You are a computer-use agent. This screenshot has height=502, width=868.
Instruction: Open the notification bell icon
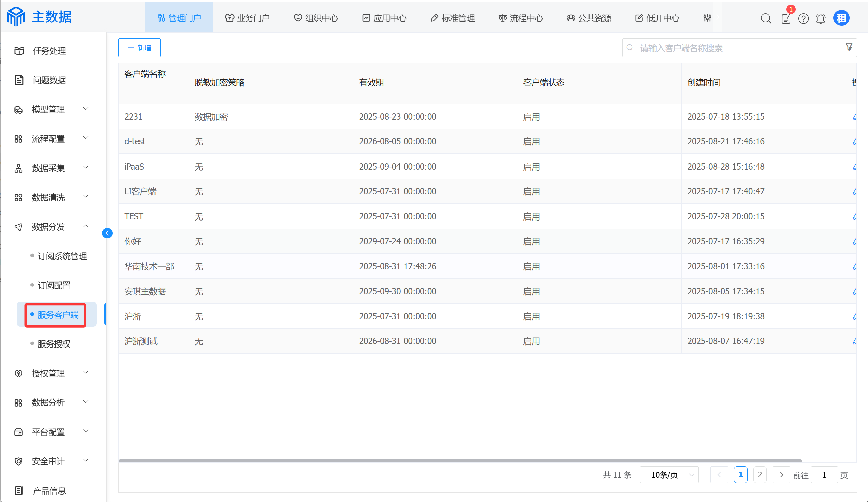click(820, 18)
